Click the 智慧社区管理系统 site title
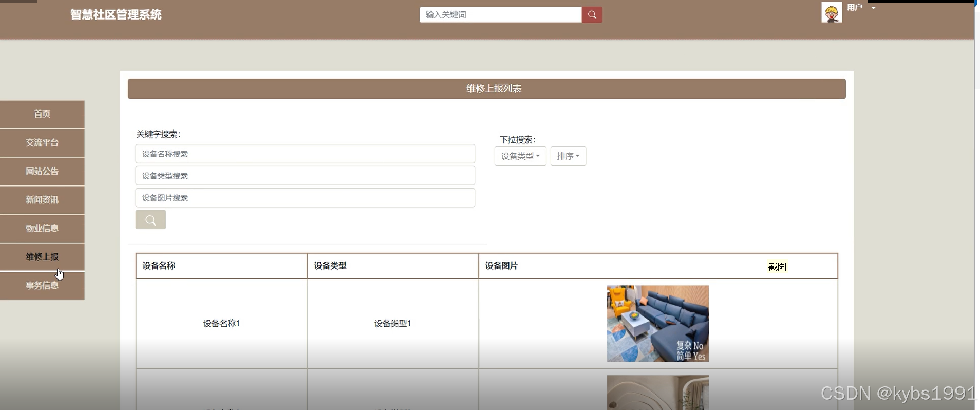The image size is (980, 410). [x=116, y=15]
